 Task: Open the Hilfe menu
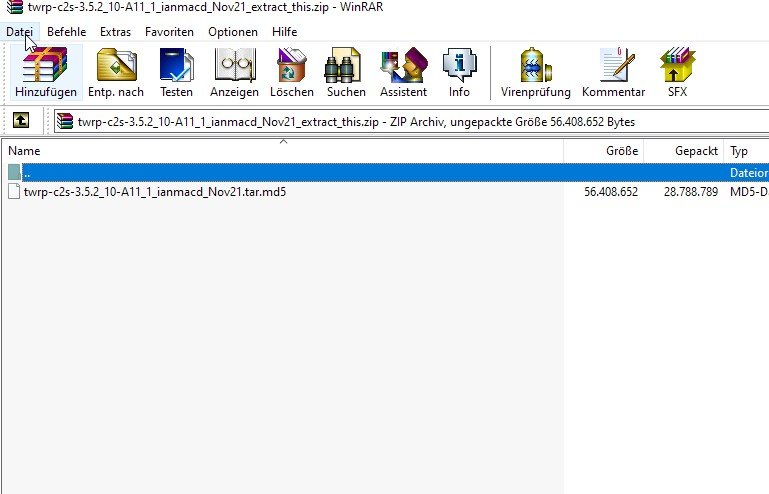coord(284,32)
